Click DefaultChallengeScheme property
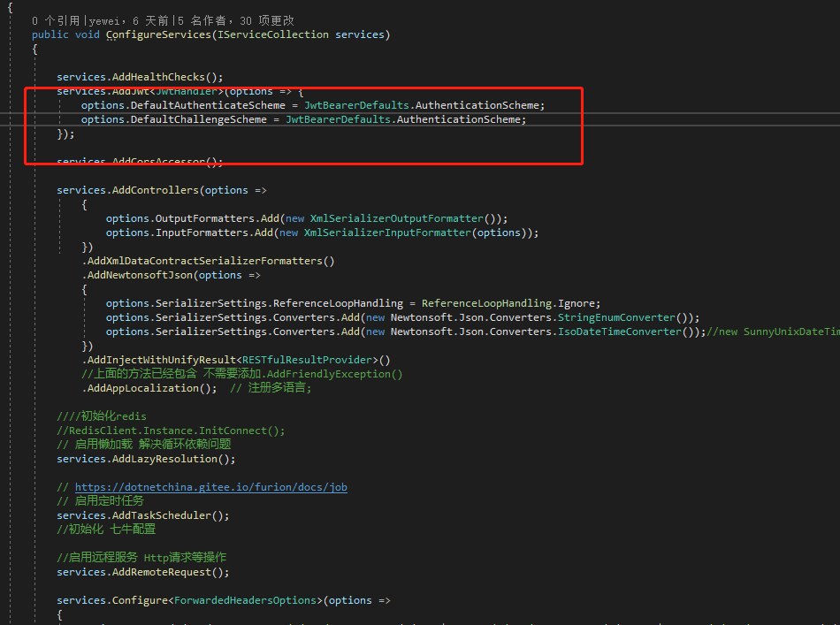The height and width of the screenshot is (625, 840). [x=199, y=118]
